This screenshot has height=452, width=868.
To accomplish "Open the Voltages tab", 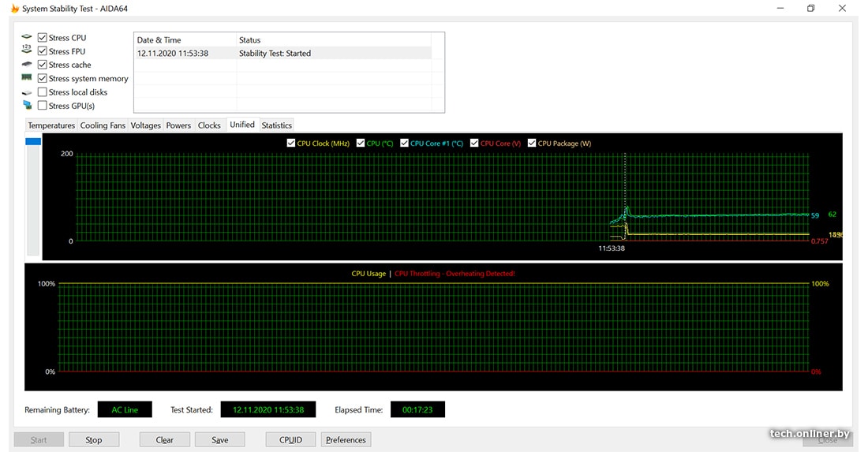I will (146, 125).
